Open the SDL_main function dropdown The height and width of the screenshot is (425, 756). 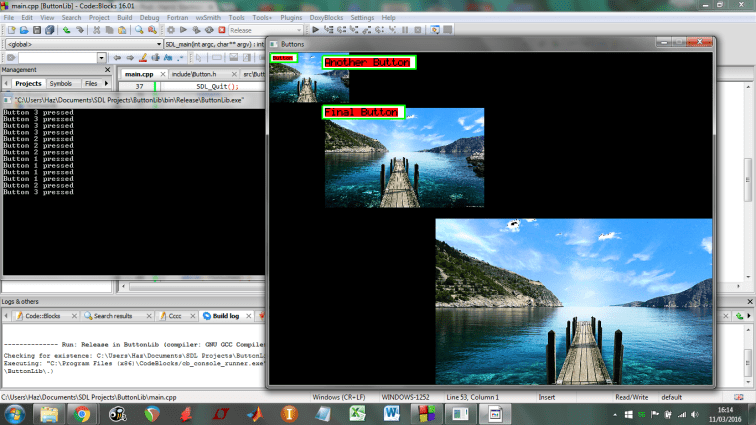pyautogui.click(x=215, y=45)
